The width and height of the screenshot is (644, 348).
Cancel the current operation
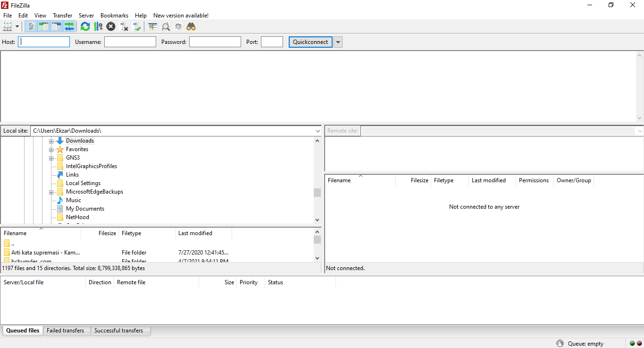(x=111, y=26)
